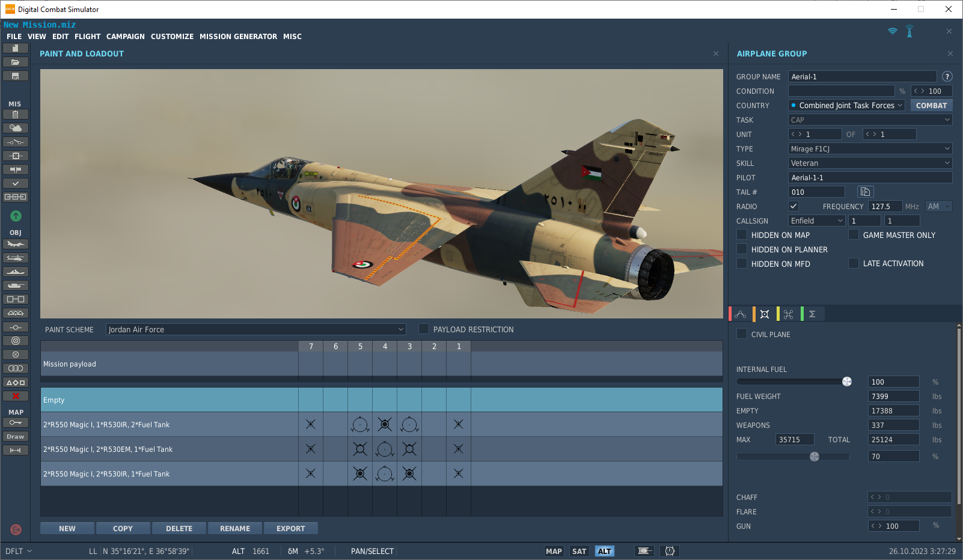Enable CIVIL PLANE checkbox
Image resolution: width=963 pixels, height=560 pixels.
click(x=742, y=334)
